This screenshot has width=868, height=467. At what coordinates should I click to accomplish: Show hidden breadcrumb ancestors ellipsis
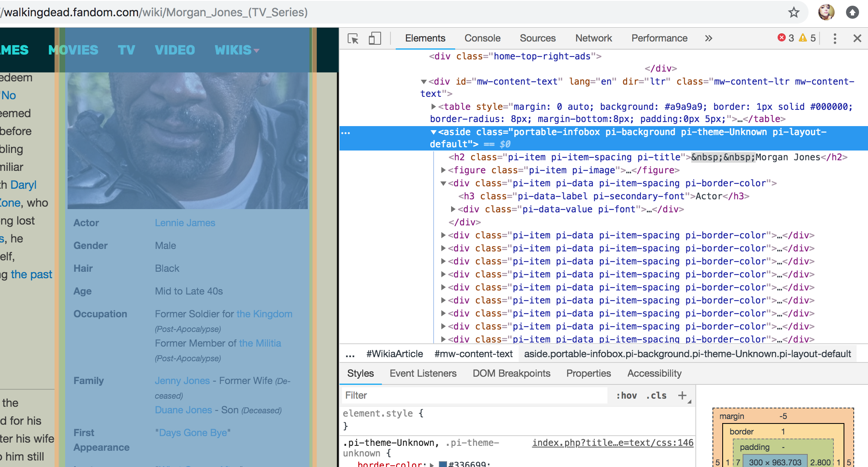point(350,354)
